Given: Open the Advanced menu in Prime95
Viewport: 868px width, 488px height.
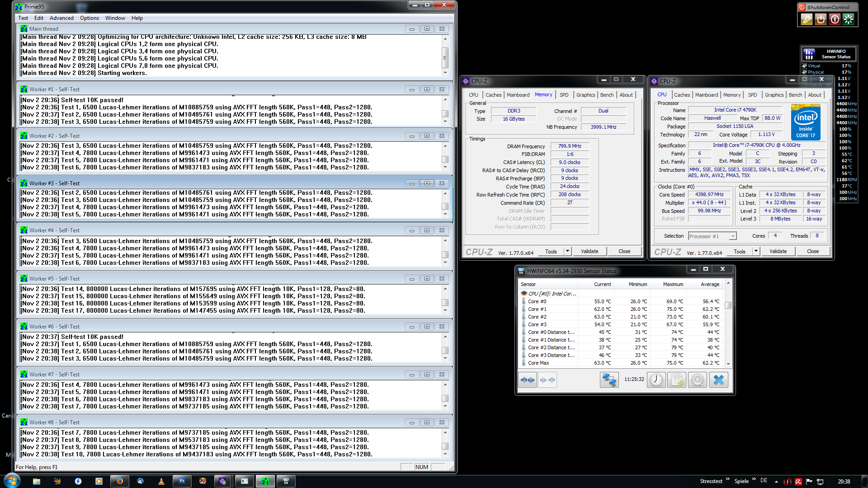Looking at the screenshot, I should coord(61,18).
